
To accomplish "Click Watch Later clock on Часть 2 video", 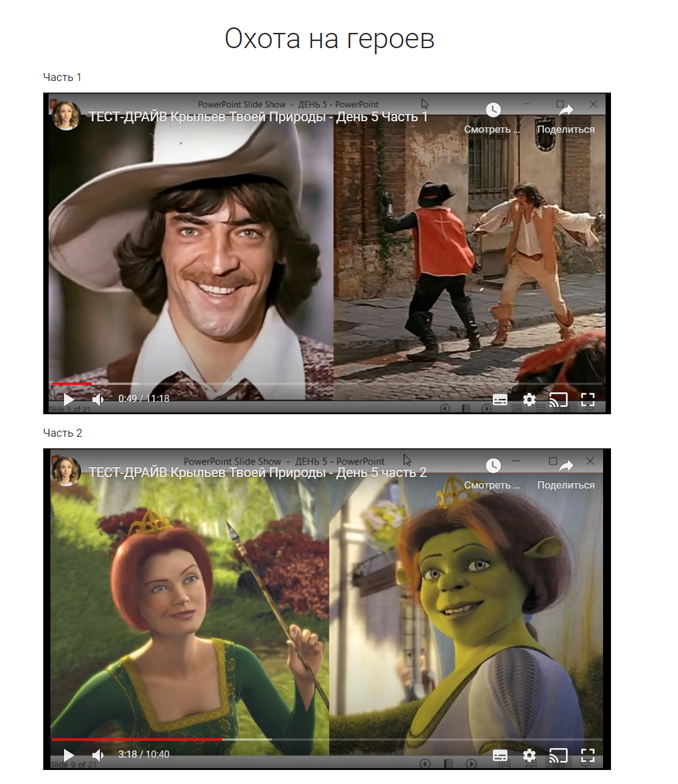I will (x=493, y=465).
